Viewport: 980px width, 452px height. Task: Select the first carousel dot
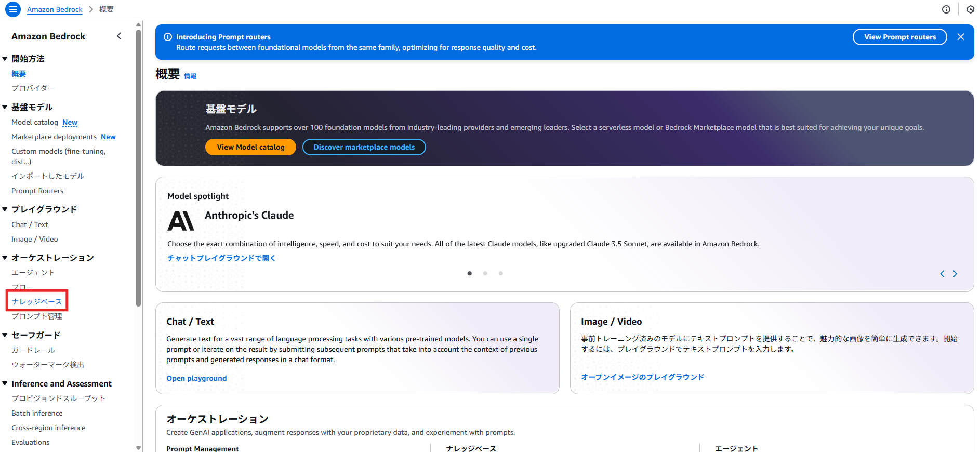(470, 273)
